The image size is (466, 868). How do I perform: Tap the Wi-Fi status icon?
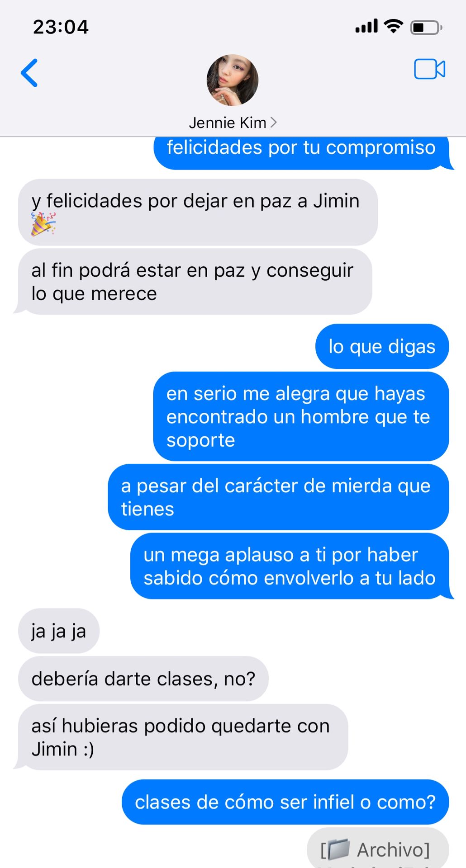[393, 27]
